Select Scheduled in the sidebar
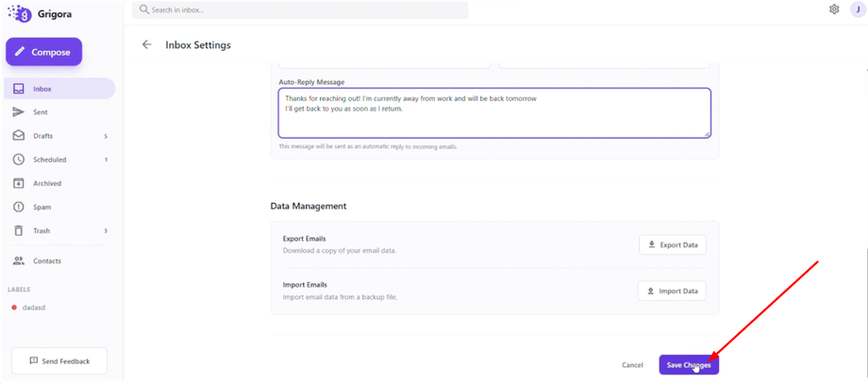Image resolution: width=868 pixels, height=384 pixels. [x=49, y=159]
